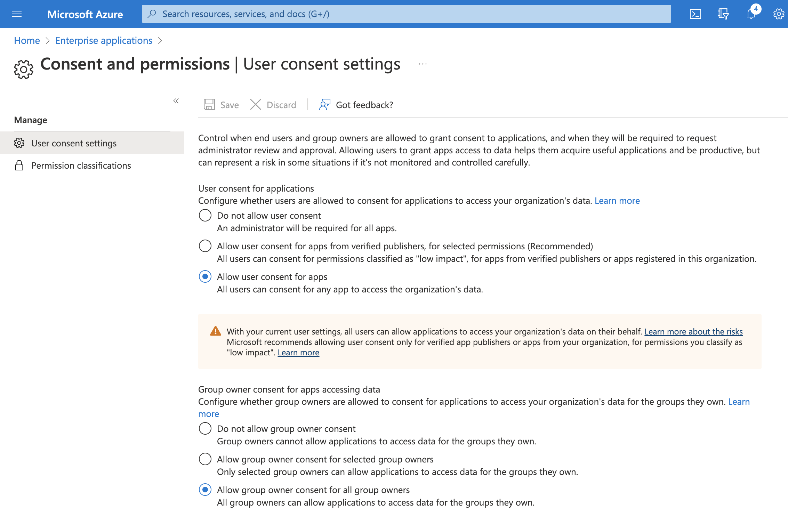Click Got feedback? link

[x=364, y=105]
